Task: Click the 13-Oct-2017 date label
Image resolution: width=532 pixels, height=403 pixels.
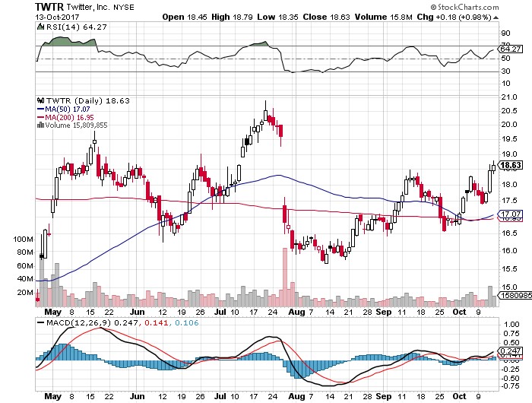Action: tap(57, 17)
